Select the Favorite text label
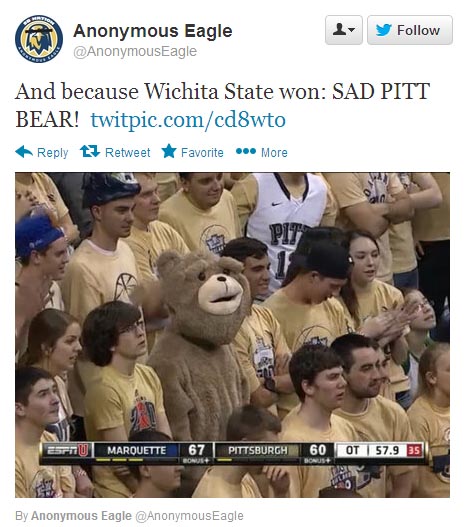This screenshot has height=527, width=466. (x=202, y=153)
